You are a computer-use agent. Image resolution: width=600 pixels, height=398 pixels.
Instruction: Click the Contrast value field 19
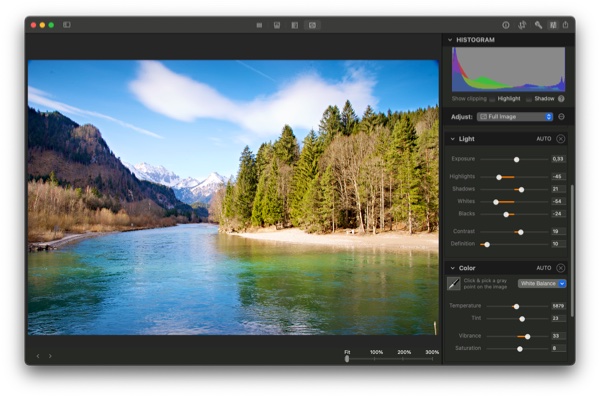tap(558, 231)
